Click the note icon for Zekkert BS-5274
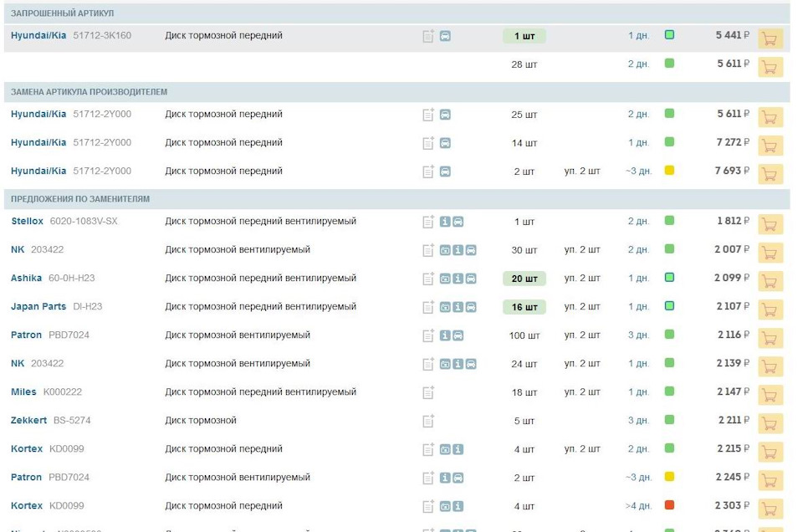This screenshot has width=803, height=532. pyautogui.click(x=428, y=421)
